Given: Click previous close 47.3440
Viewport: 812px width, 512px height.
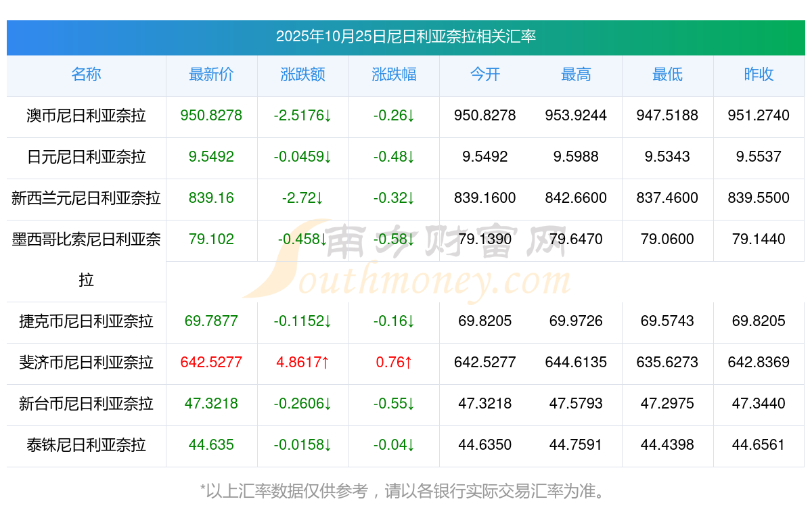Looking at the screenshot, I should [x=759, y=404].
